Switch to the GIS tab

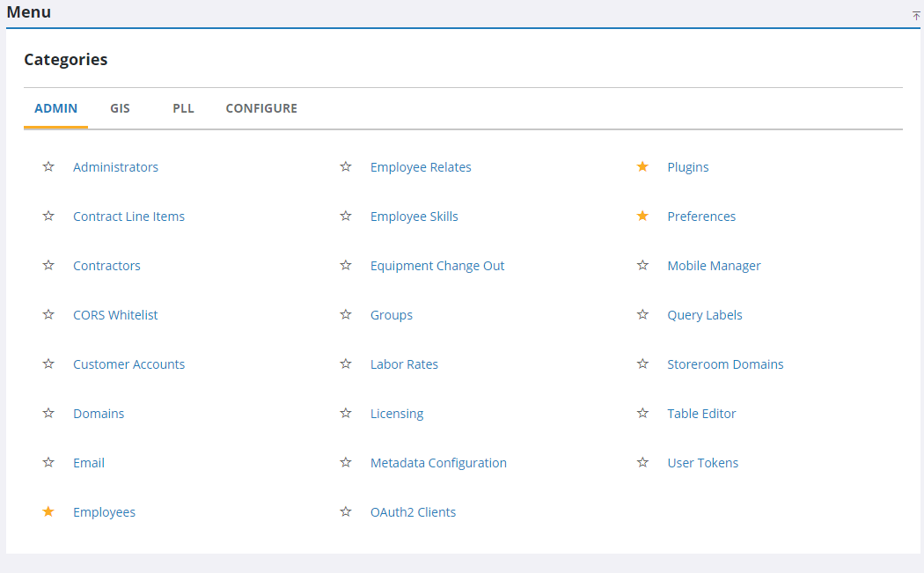[x=120, y=108]
